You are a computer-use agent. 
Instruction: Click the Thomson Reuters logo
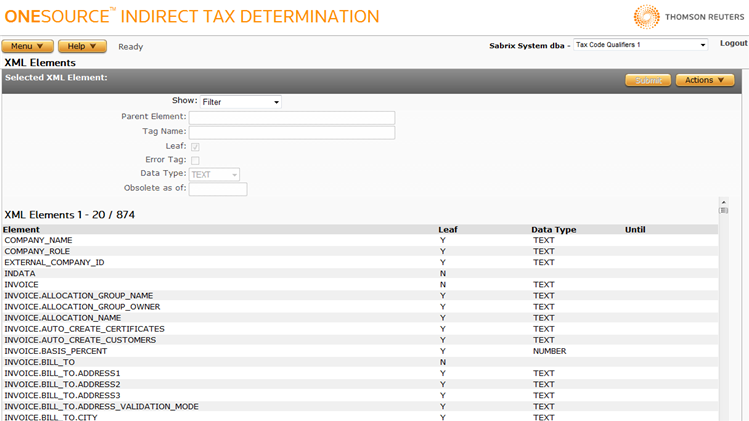[688, 16]
